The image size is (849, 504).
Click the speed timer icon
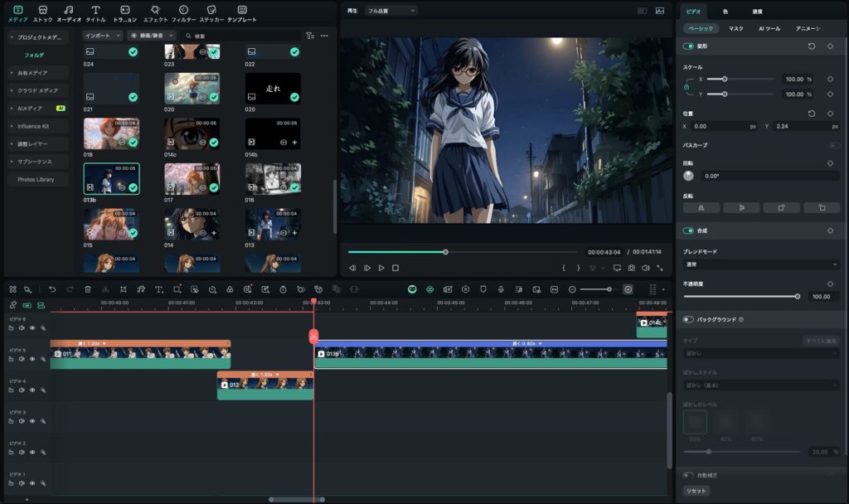283,289
